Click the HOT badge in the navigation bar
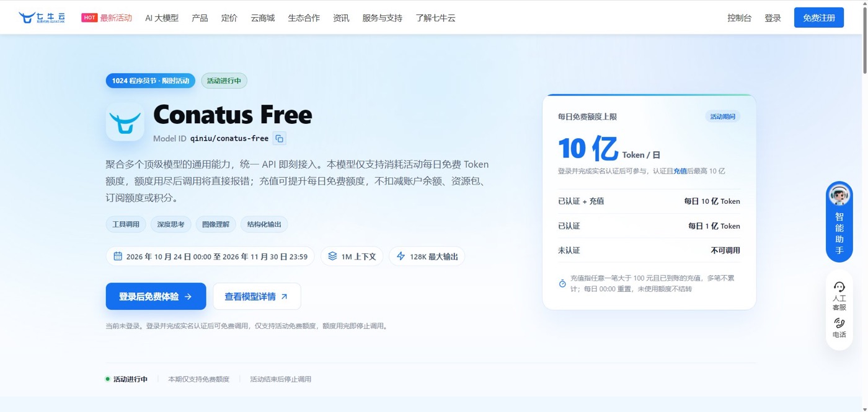 point(89,18)
